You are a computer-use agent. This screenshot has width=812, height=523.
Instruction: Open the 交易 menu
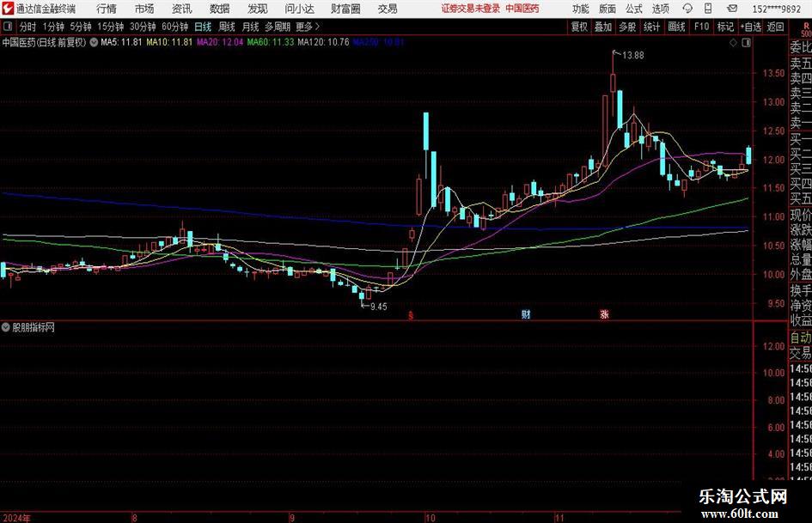coord(388,9)
